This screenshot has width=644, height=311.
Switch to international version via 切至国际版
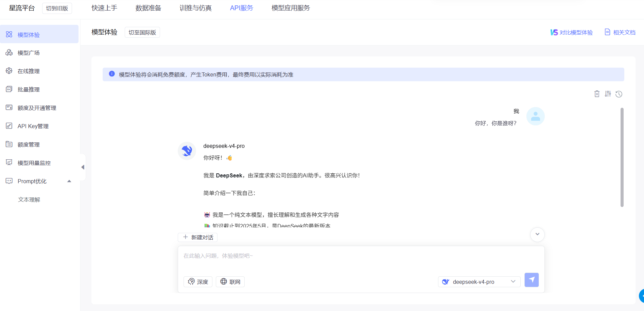point(142,33)
